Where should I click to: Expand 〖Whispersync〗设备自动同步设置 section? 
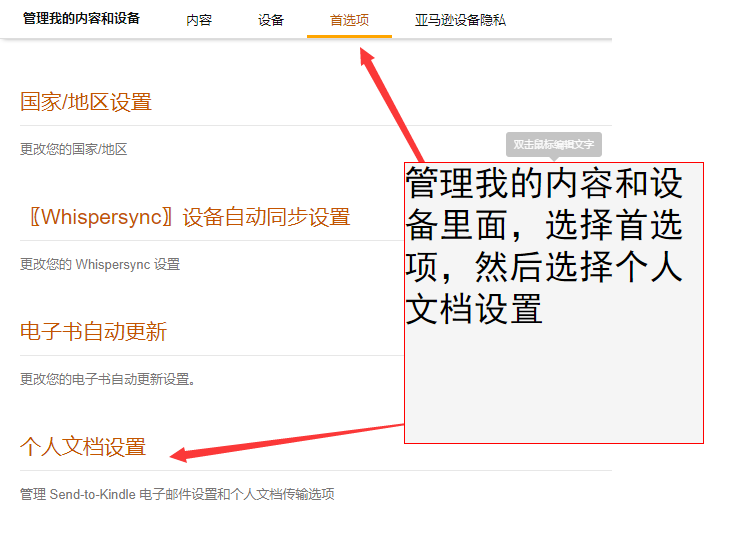pos(185,217)
